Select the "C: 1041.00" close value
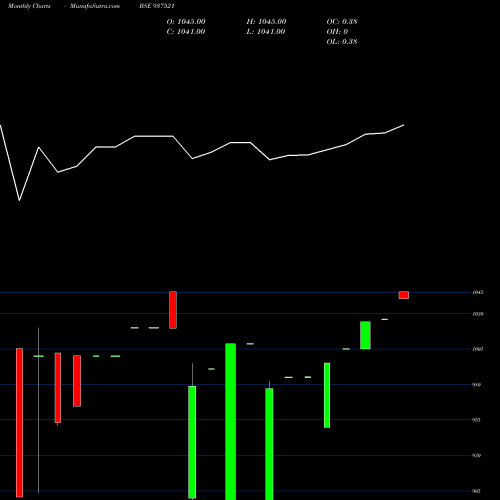Screen dimensions: 500x500 pos(186,32)
